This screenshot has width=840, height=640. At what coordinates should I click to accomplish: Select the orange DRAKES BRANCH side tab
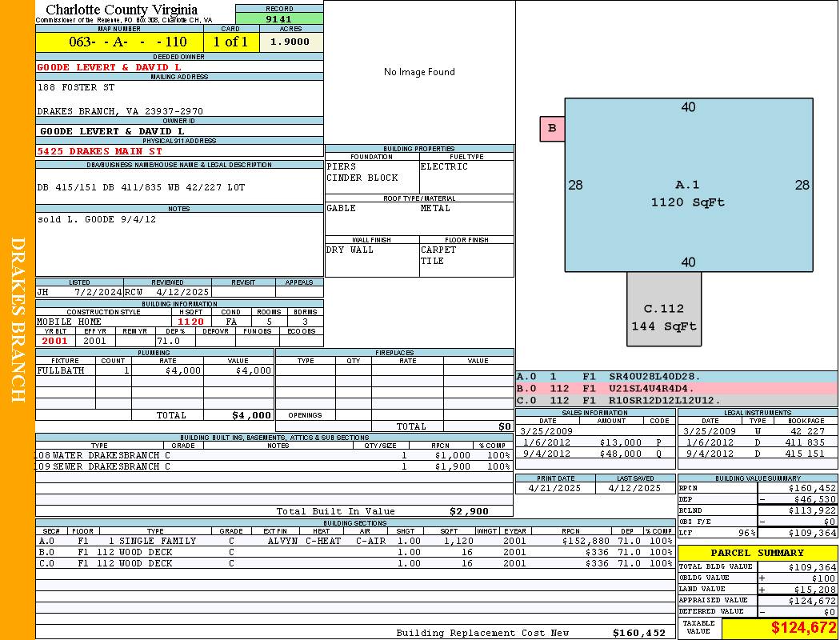click(18, 320)
